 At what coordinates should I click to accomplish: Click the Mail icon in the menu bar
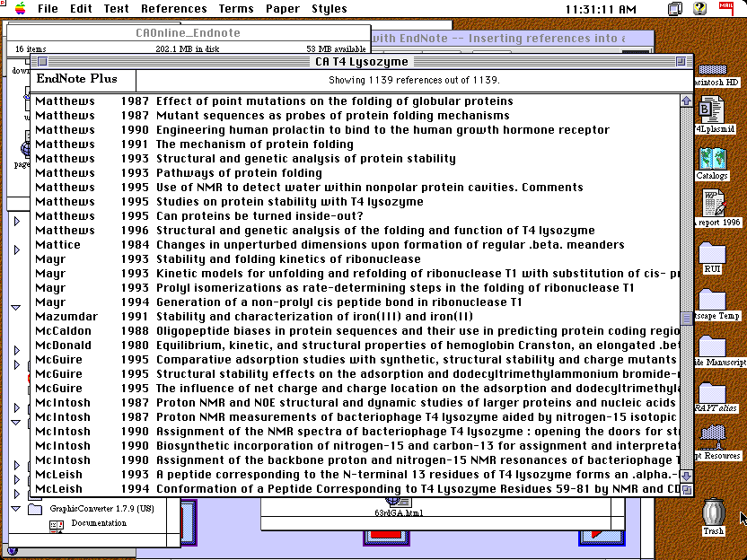tap(726, 8)
